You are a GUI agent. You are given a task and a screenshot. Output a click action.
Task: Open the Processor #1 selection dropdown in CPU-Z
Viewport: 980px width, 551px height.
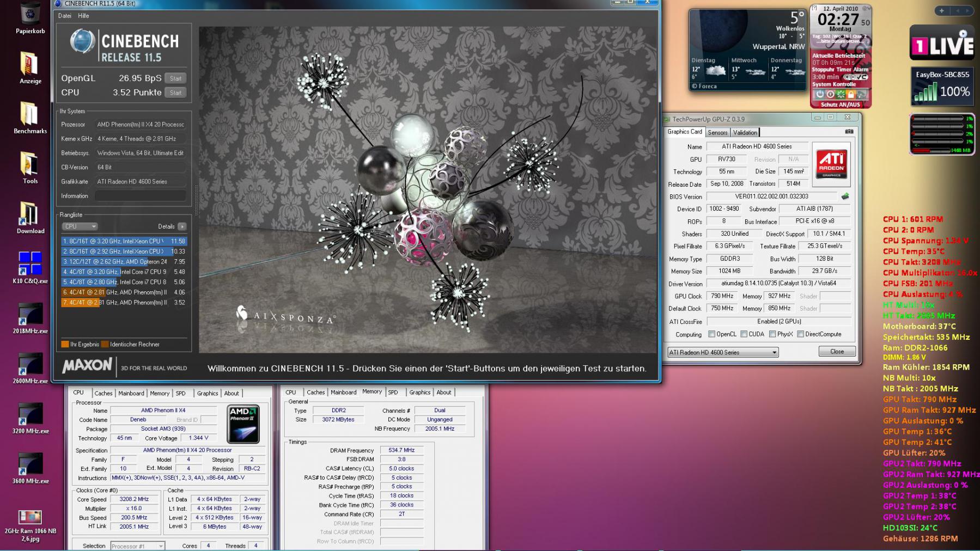[137, 546]
